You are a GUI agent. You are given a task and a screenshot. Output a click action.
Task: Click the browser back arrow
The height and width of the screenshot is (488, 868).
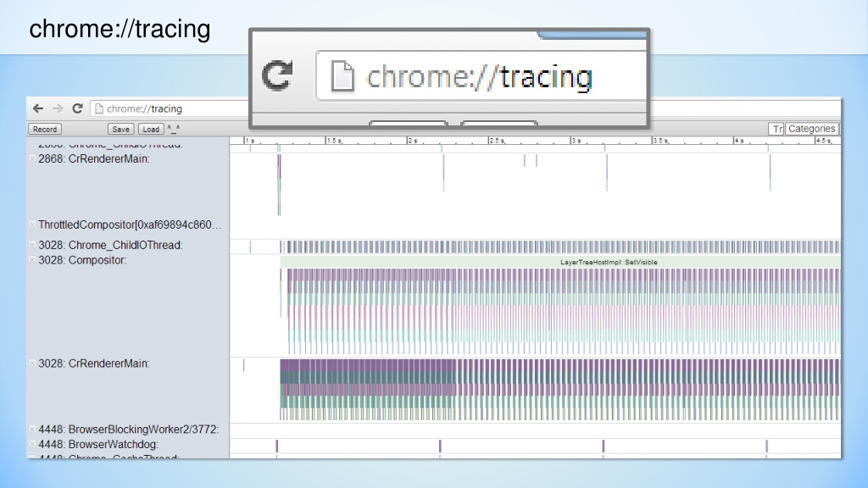coord(37,108)
